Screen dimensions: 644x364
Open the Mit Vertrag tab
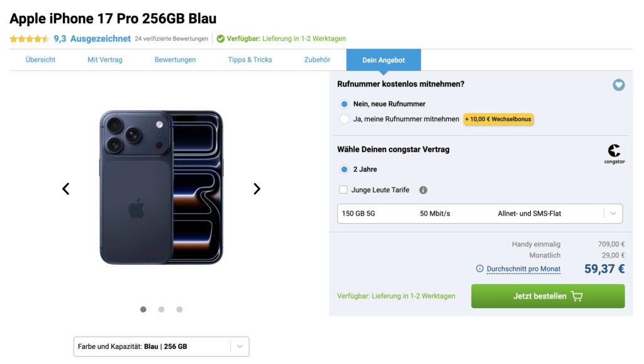(105, 60)
